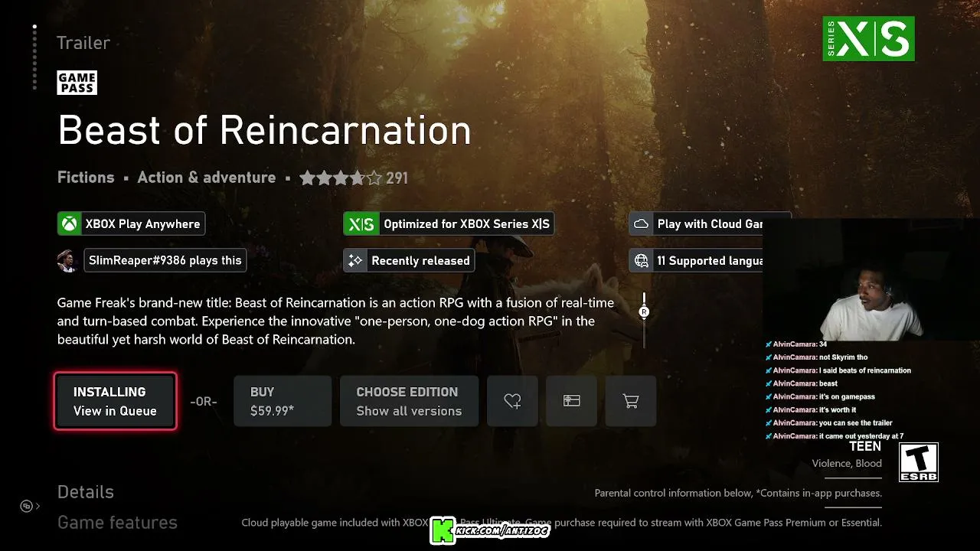Select the Recently released label
This screenshot has height=551, width=980.
420,261
